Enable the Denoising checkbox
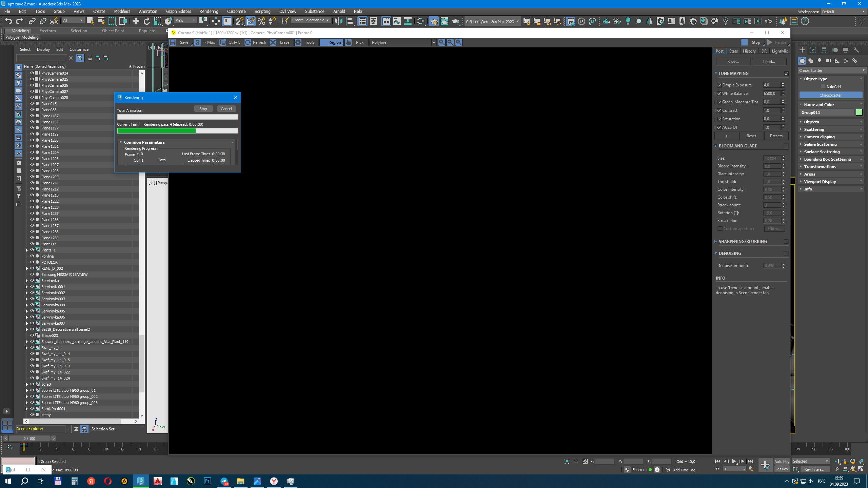This screenshot has height=488, width=868. tap(786, 253)
